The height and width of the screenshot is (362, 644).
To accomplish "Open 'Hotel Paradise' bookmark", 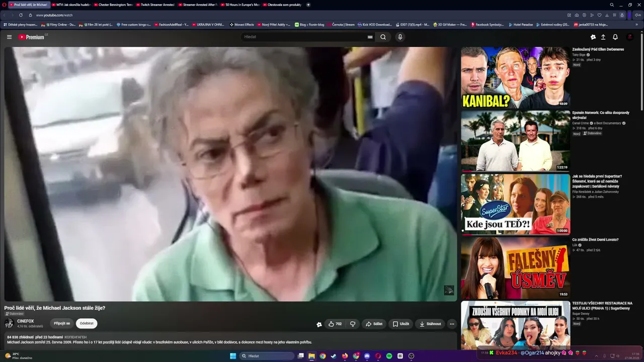I will click(520, 25).
